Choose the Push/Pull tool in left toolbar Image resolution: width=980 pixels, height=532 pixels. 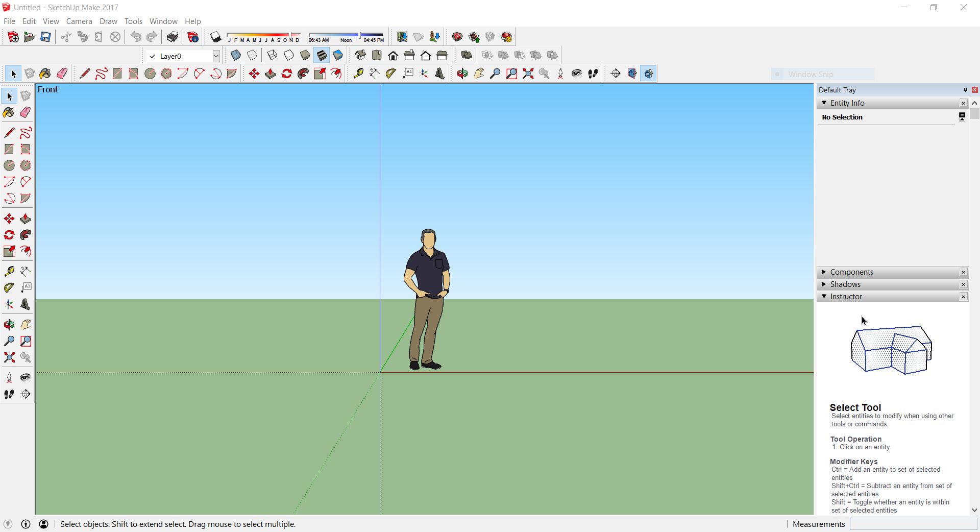pyautogui.click(x=25, y=219)
